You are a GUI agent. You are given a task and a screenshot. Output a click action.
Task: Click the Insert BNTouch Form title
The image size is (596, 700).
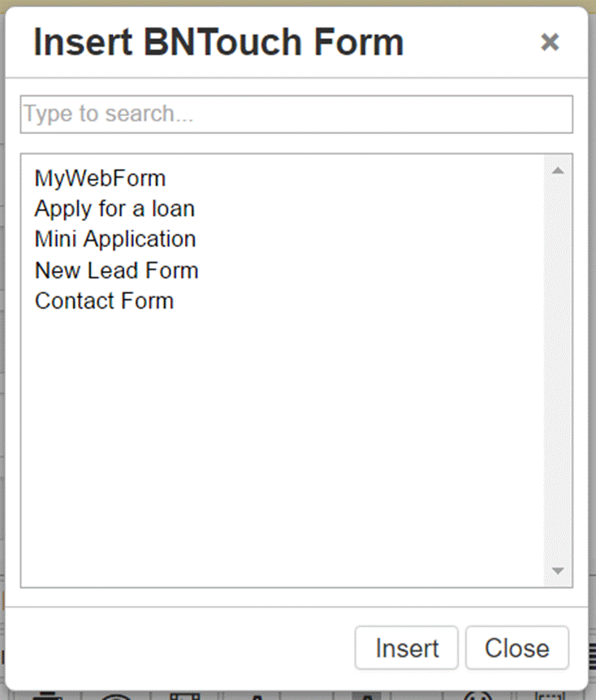(x=218, y=42)
